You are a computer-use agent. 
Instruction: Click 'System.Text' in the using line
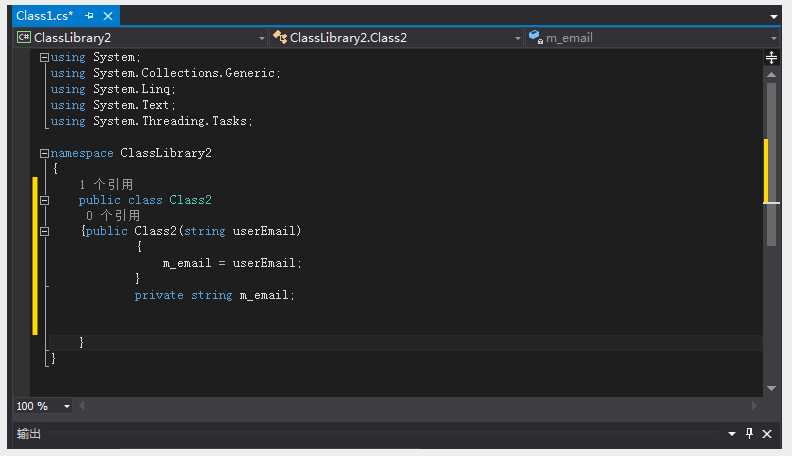pyautogui.click(x=131, y=105)
